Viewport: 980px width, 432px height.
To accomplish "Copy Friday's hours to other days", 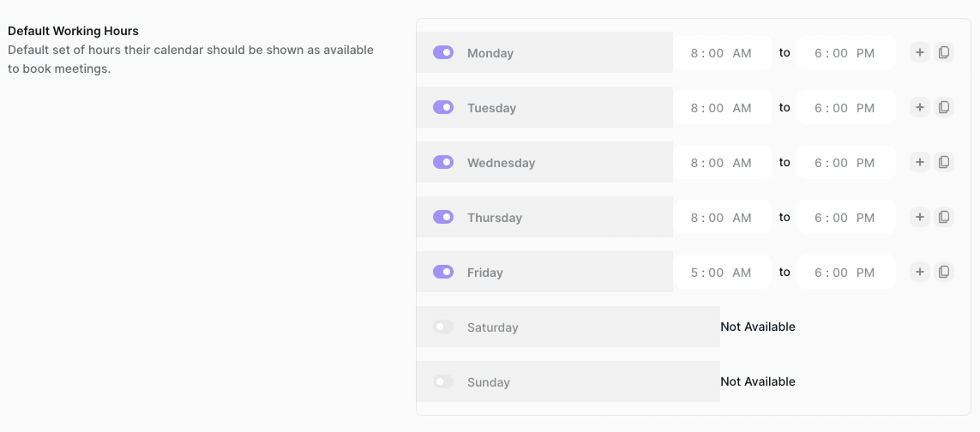I will (944, 272).
